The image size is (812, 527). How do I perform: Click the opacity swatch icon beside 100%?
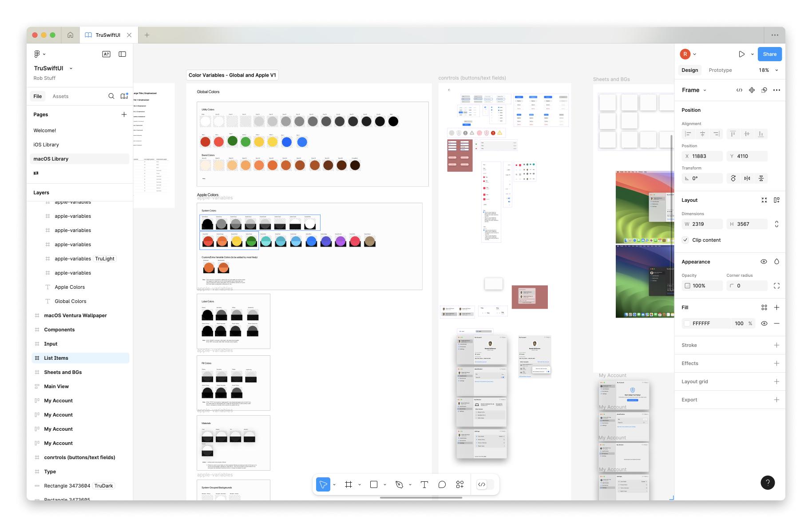pos(687,286)
